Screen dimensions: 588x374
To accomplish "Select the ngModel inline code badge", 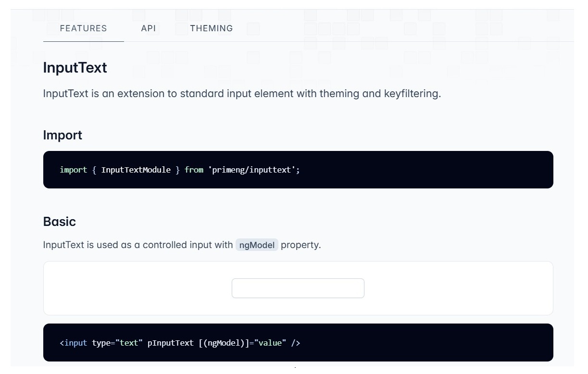I will click(257, 245).
